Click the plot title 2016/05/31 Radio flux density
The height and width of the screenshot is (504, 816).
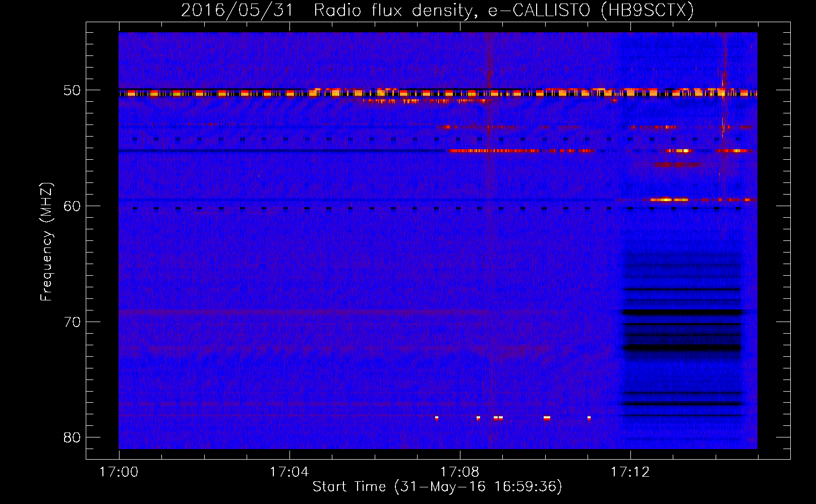(x=437, y=10)
